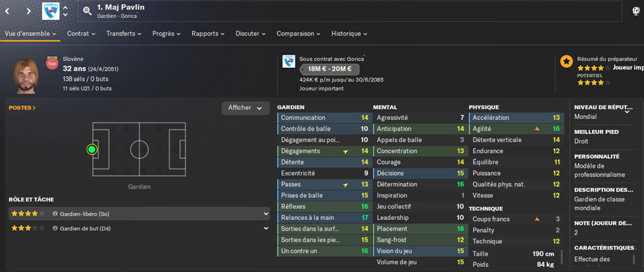Go back with the left arrow
Viewport: 644px width, 272px height.
pos(7,11)
